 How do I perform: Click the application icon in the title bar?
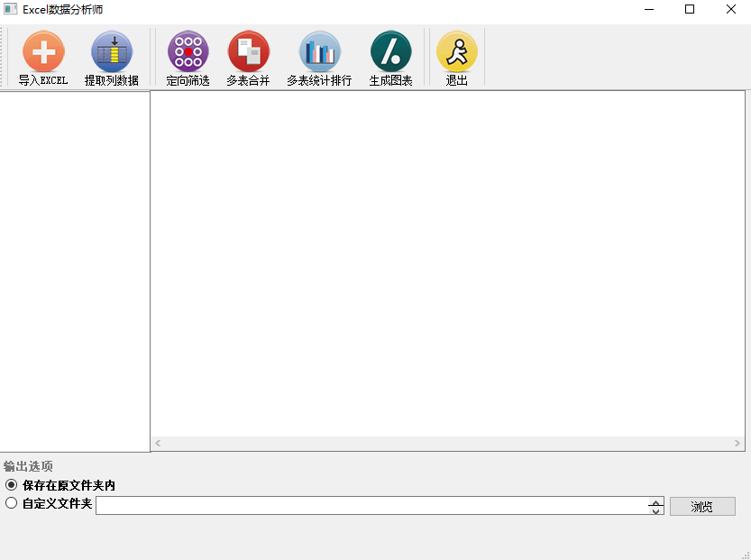pyautogui.click(x=11, y=10)
